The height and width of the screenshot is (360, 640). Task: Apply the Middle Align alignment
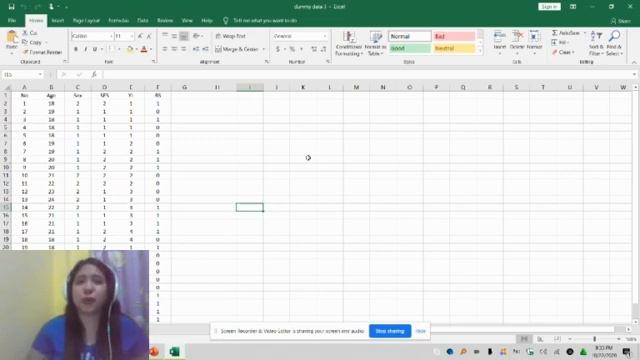174,36
